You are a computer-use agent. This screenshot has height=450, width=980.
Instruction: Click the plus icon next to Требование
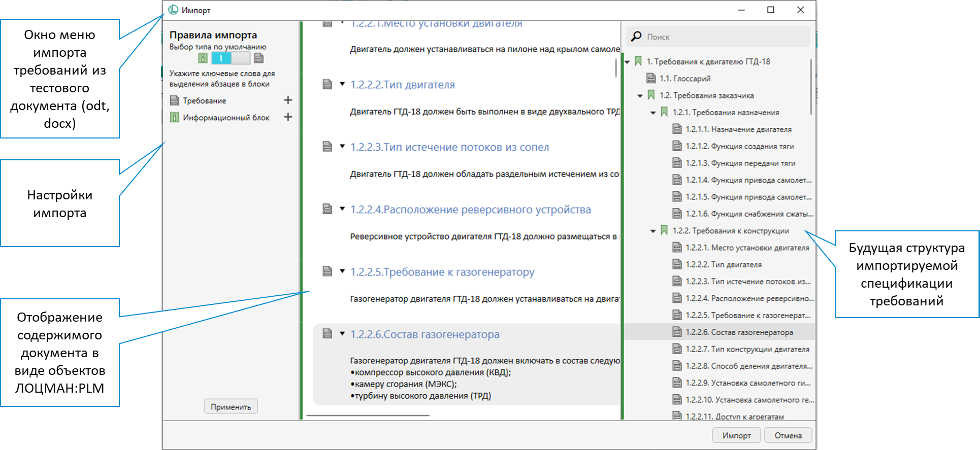[288, 100]
